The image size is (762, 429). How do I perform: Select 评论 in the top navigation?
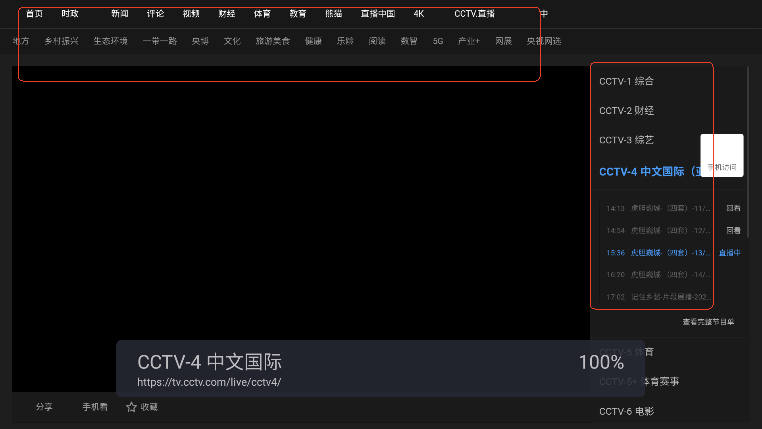pos(156,14)
